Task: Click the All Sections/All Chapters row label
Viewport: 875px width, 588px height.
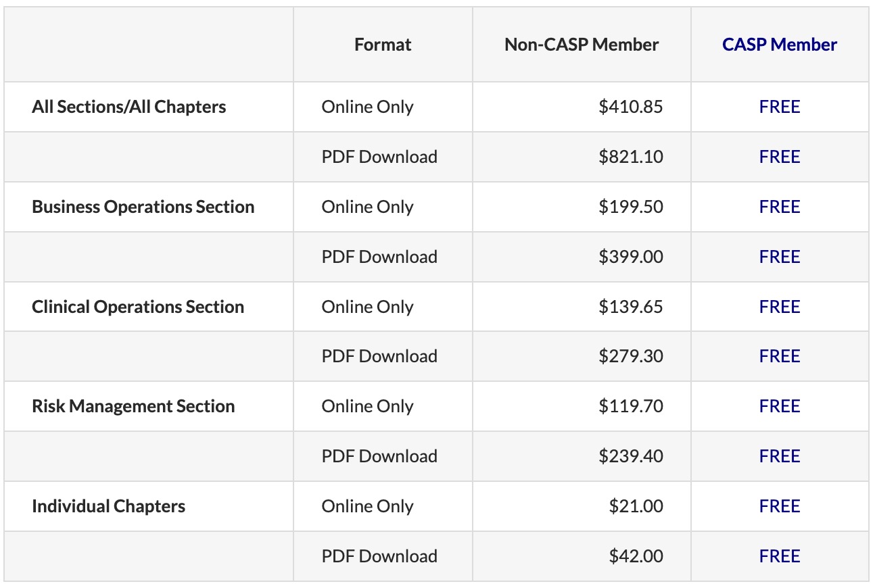Action: 129,107
